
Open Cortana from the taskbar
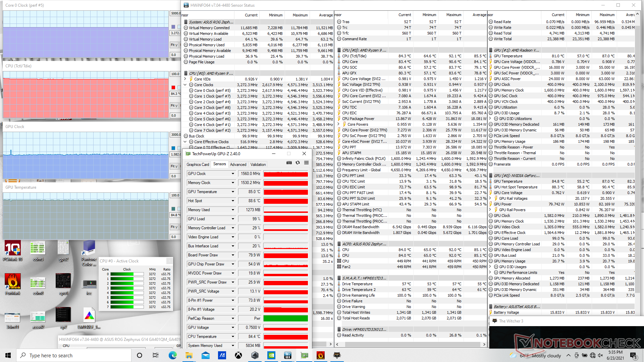140,355
